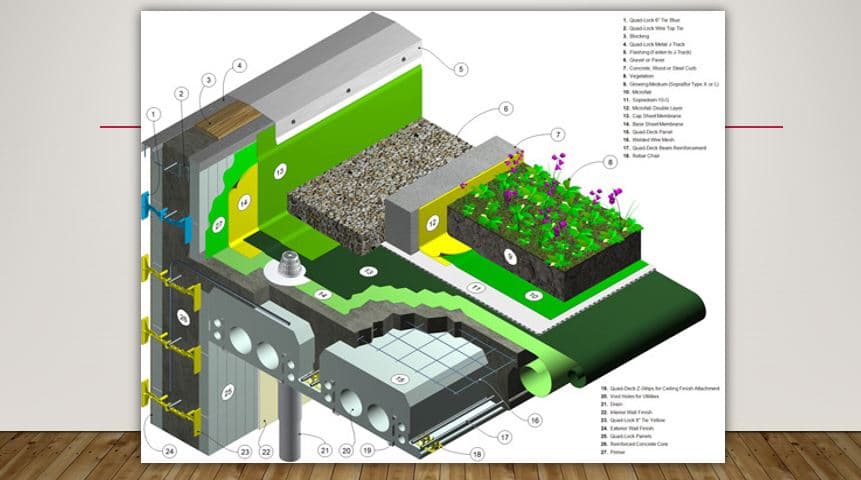Viewport: 861px width, 480px height.
Task: Click callout number 4 at top of wall
Action: 239,66
